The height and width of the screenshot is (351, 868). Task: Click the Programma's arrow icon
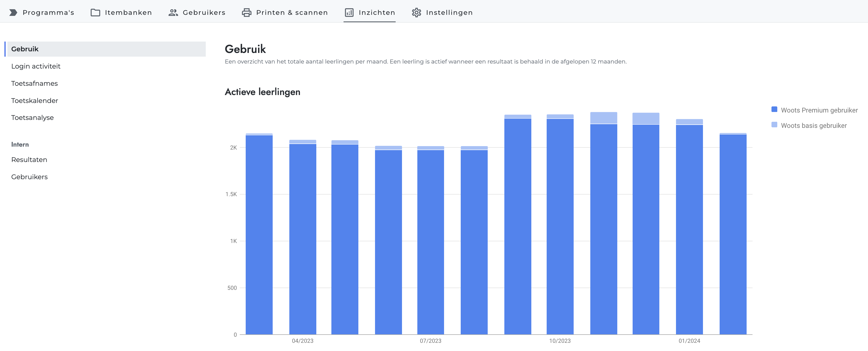[13, 12]
